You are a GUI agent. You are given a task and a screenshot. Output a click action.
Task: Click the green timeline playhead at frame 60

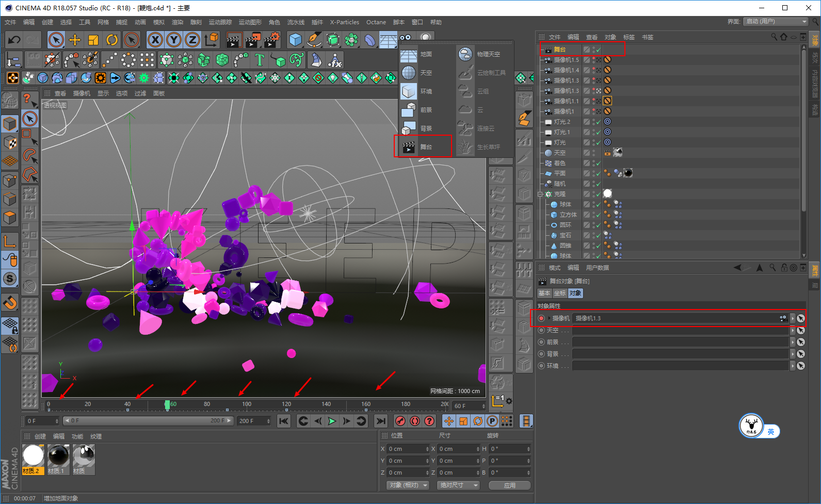point(167,405)
